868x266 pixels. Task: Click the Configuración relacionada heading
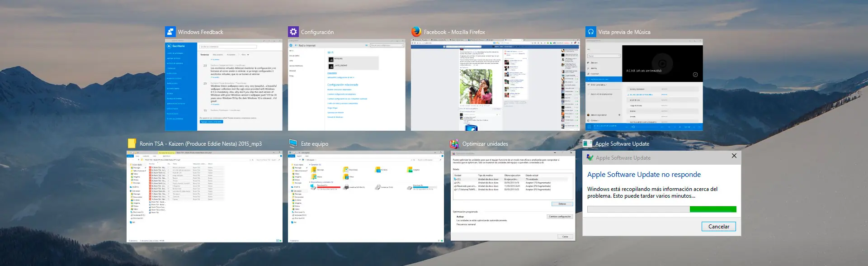tap(343, 85)
